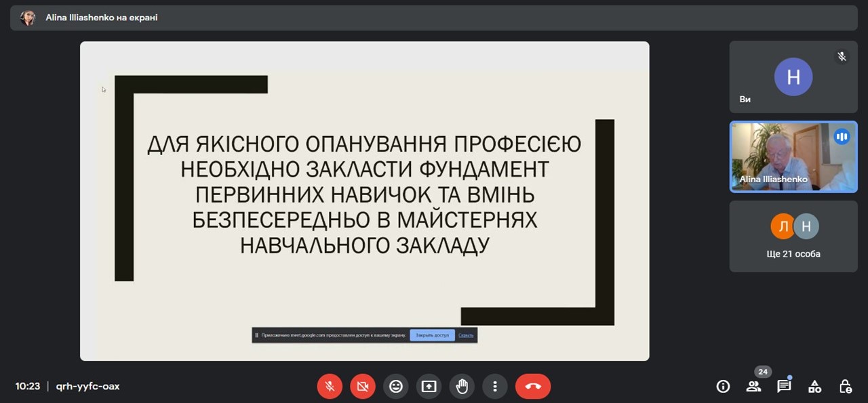Leave the call with the red button
Screen dimensions: 868x403
tap(532, 386)
